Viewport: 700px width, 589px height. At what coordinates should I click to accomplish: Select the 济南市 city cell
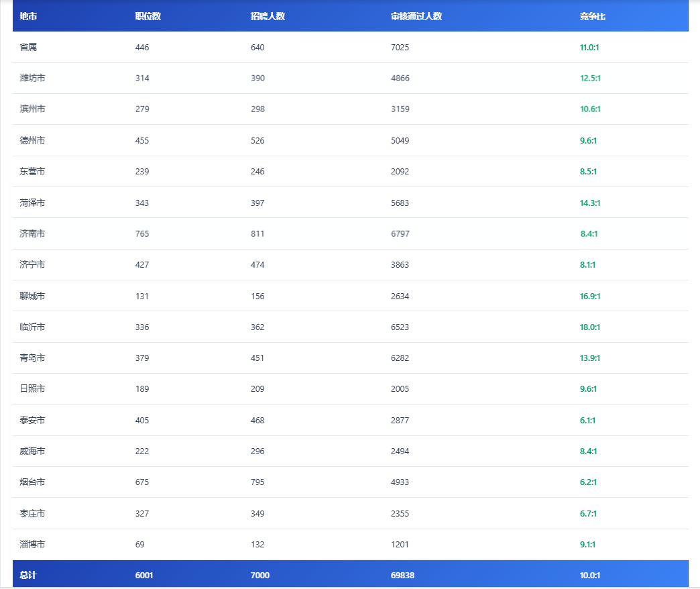tap(32, 233)
